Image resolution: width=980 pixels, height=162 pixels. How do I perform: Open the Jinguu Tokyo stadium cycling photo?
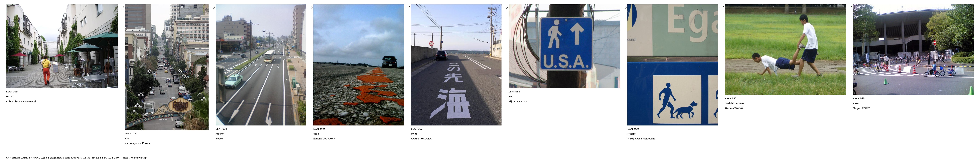tap(913, 50)
